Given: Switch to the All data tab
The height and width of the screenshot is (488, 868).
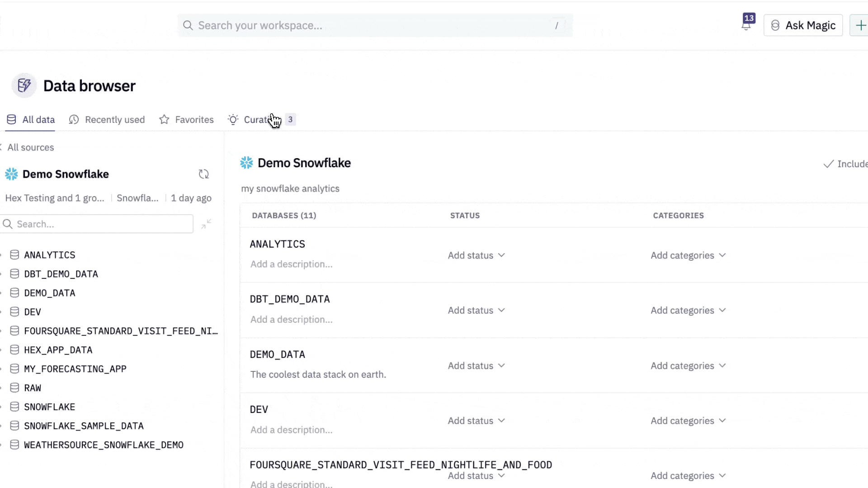Looking at the screenshot, I should tap(31, 120).
